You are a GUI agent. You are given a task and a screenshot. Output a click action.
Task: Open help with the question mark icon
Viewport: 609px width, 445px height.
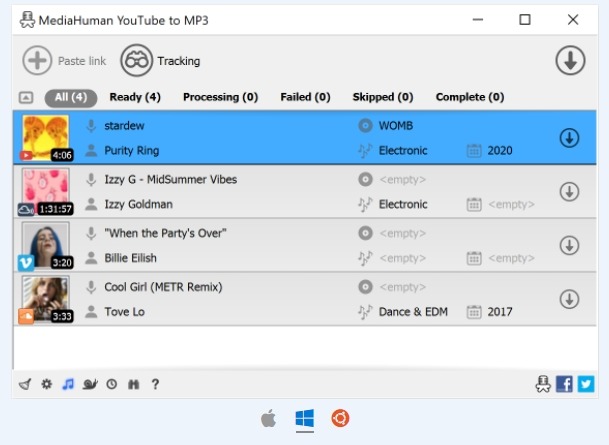click(155, 384)
